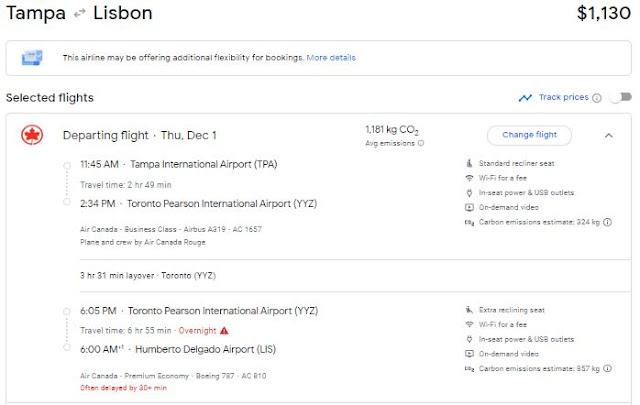Screen dimensions: 640x405
Task: Click the $1,130 total price
Action: tap(604, 14)
